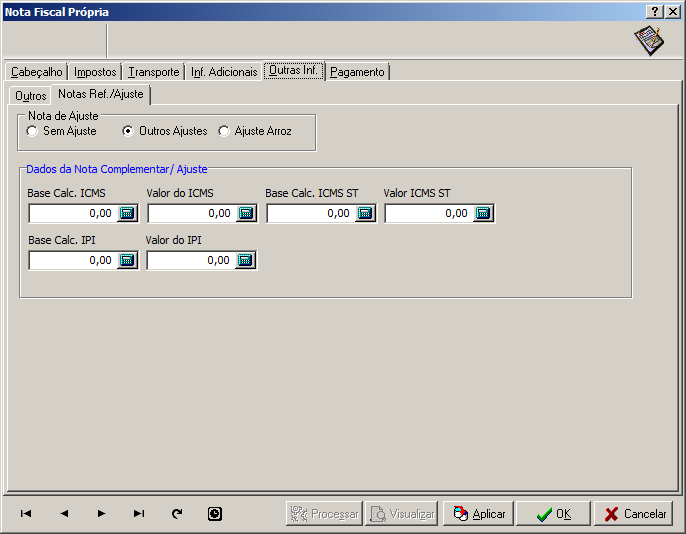Open calculator for Valor do ICMS field
This screenshot has width=686, height=534.
246,213
